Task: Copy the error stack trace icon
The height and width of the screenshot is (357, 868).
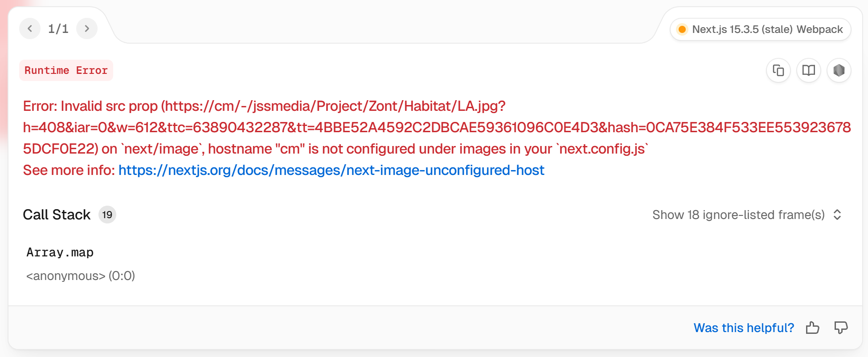Action: (778, 70)
